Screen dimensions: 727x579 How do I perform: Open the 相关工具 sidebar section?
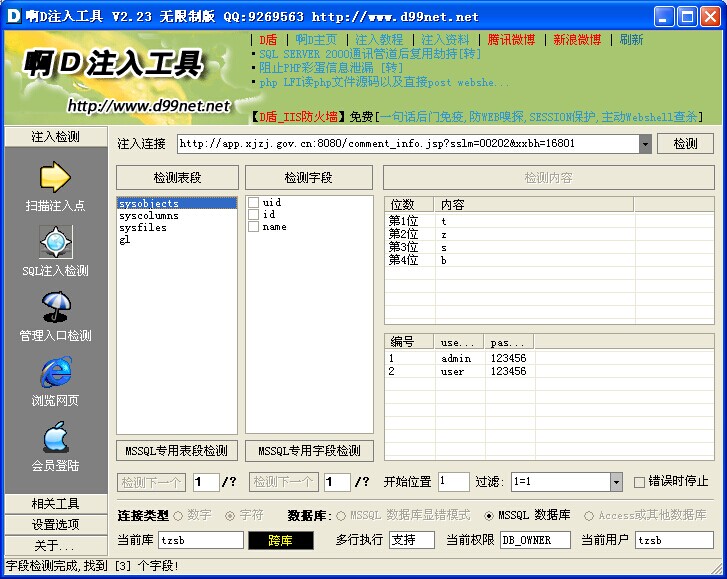(56, 503)
